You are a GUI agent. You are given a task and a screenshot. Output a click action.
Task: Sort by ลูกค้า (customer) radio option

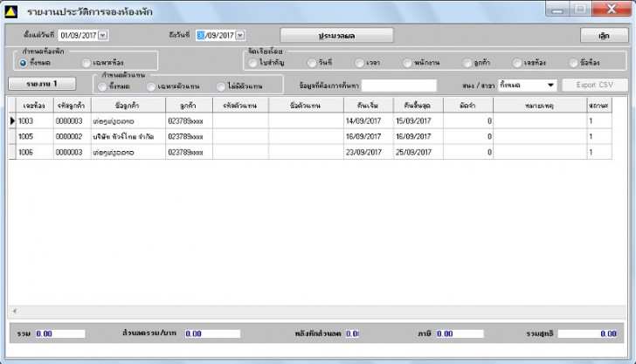(x=467, y=63)
